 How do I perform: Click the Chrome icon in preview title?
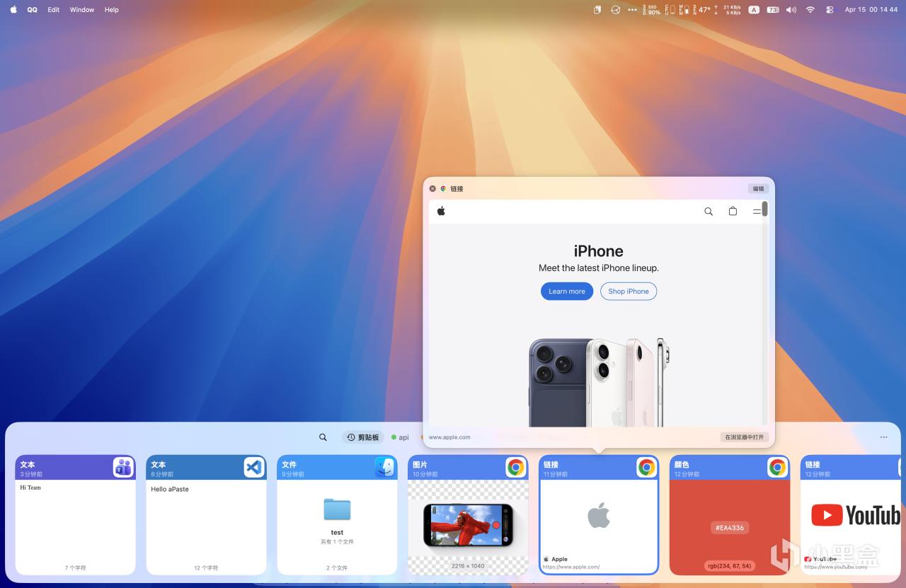tap(443, 189)
